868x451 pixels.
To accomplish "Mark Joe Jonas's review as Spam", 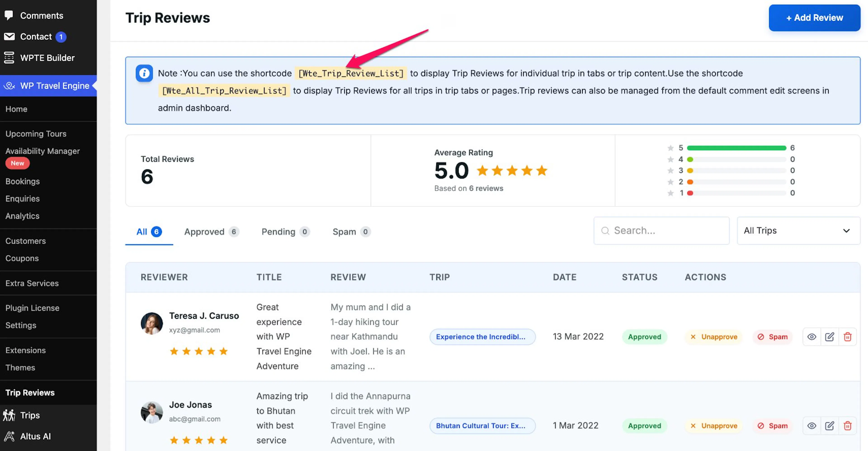I will tap(772, 425).
